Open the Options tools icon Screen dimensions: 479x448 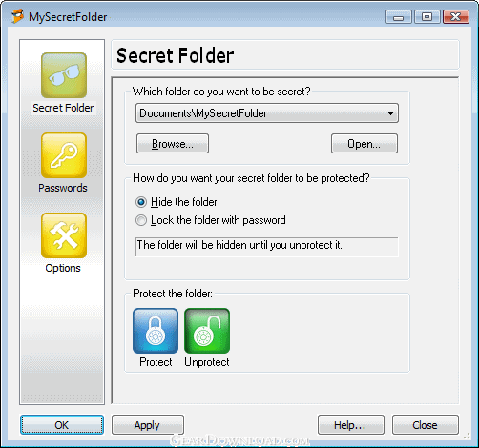click(x=64, y=235)
